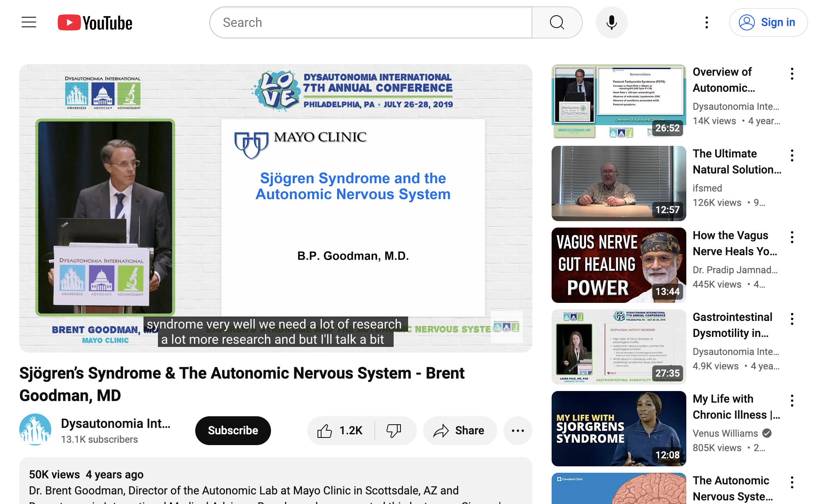Click the video title heading
Image resolution: width=821 pixels, height=504 pixels.
pyautogui.click(x=242, y=384)
